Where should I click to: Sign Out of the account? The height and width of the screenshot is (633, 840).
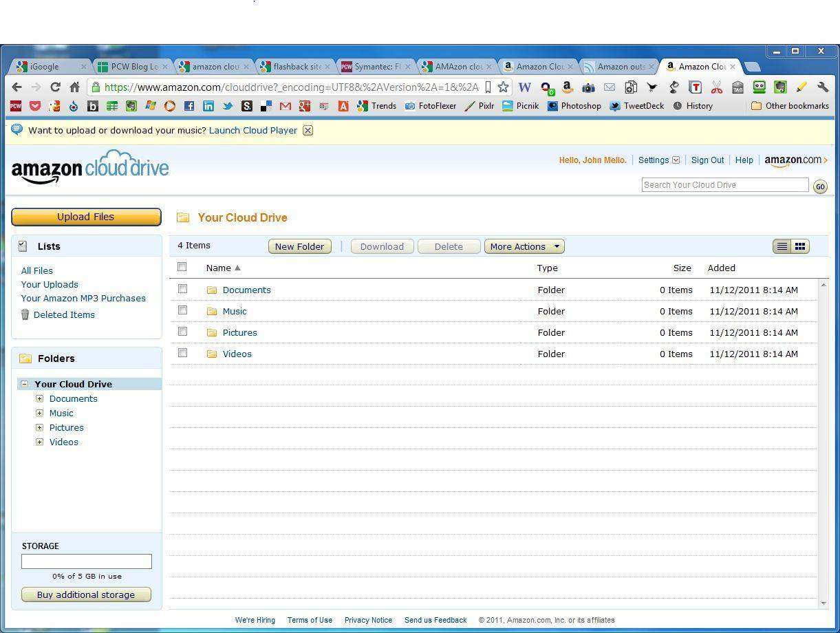[707, 160]
